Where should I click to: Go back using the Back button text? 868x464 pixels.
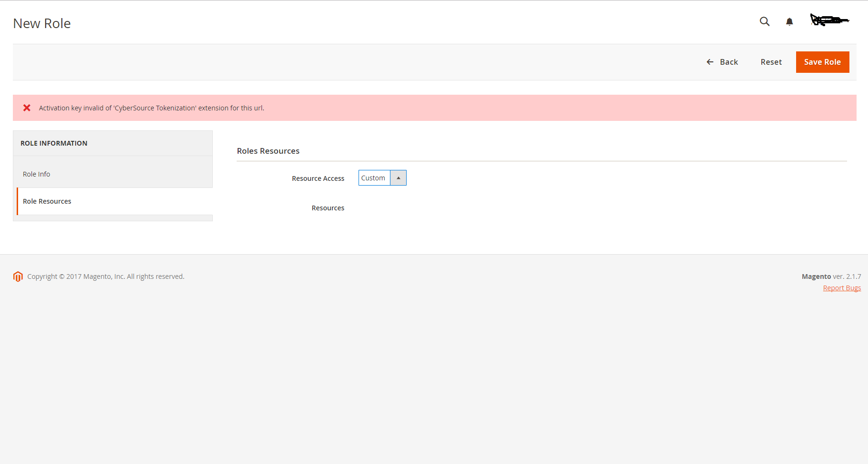pyautogui.click(x=728, y=62)
